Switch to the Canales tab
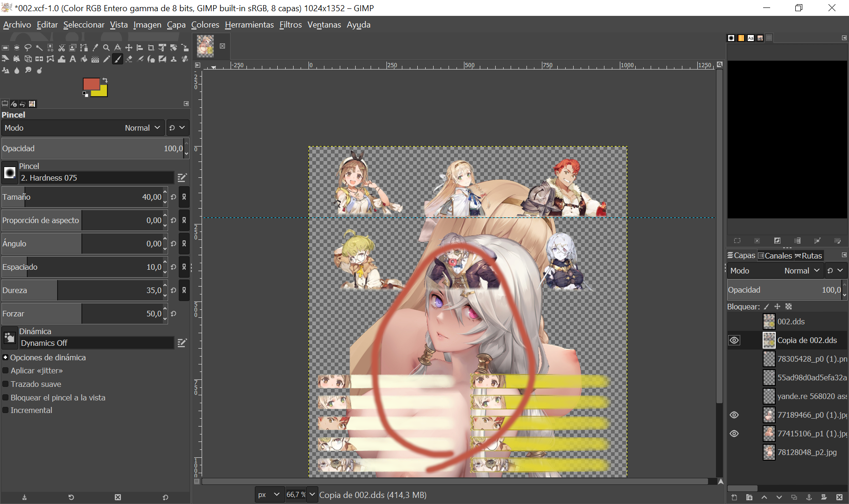 point(775,256)
